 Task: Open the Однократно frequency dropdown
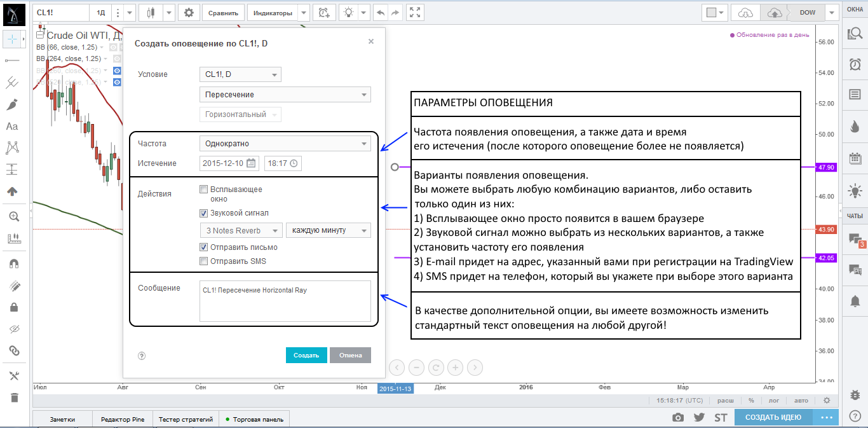point(285,144)
